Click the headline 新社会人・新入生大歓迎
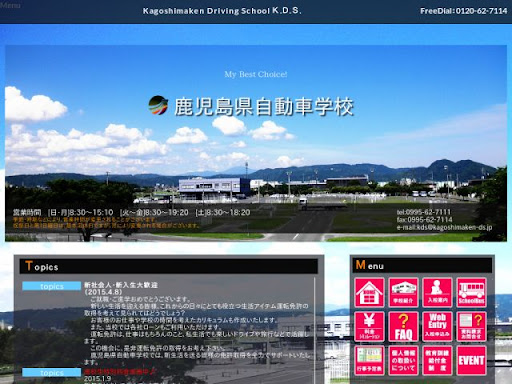 coord(121,285)
